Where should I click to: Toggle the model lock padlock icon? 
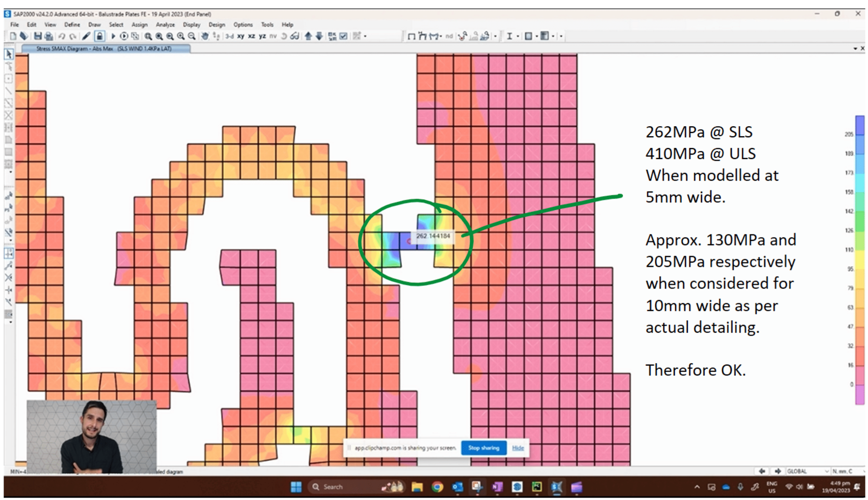(99, 36)
